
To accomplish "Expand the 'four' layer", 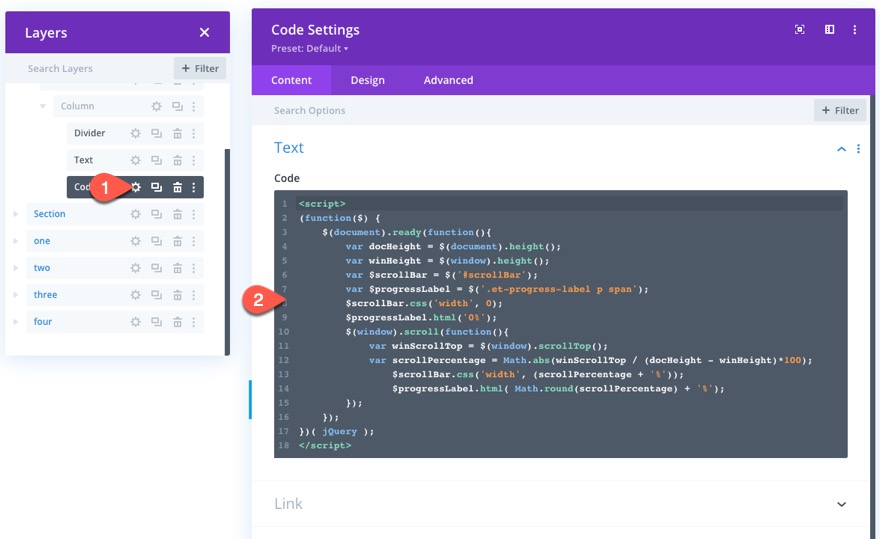I will click(16, 322).
